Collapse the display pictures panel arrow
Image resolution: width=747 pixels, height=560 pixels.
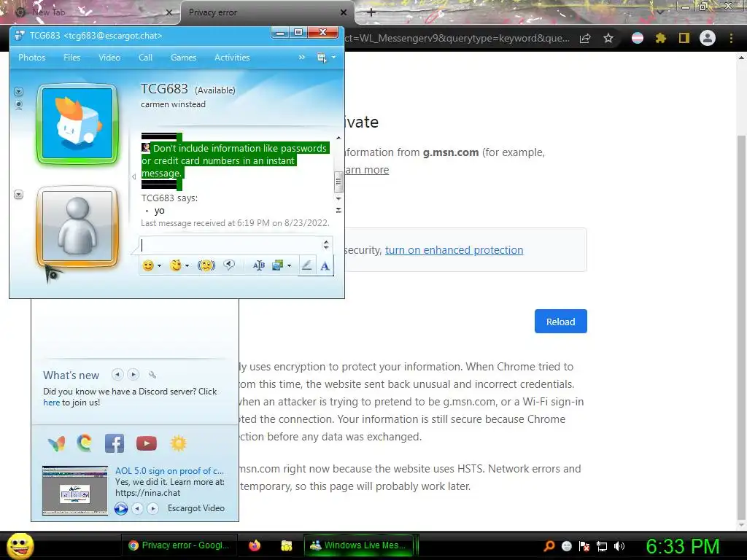click(x=133, y=176)
